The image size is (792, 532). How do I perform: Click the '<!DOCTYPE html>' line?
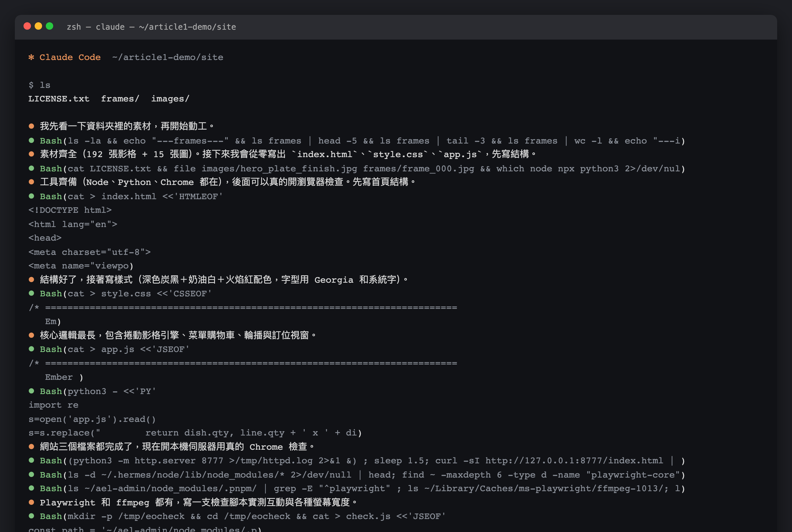pos(70,210)
